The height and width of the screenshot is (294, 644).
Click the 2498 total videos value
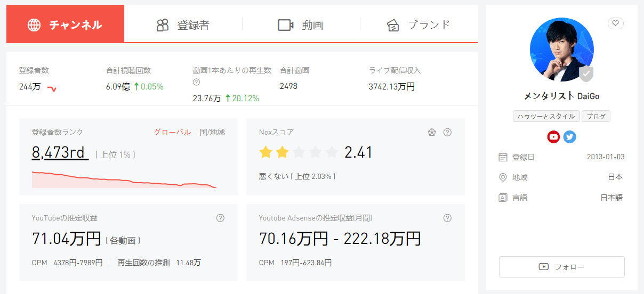pos(288,86)
